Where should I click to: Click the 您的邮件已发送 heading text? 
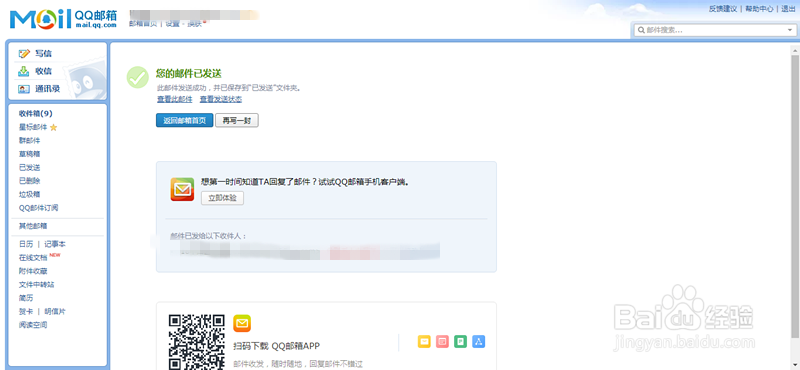189,74
